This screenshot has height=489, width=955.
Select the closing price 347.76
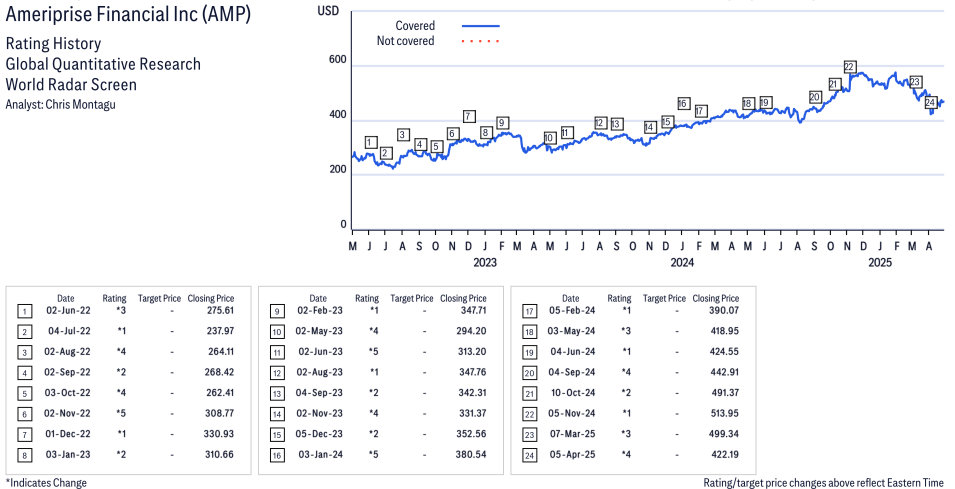(x=472, y=372)
